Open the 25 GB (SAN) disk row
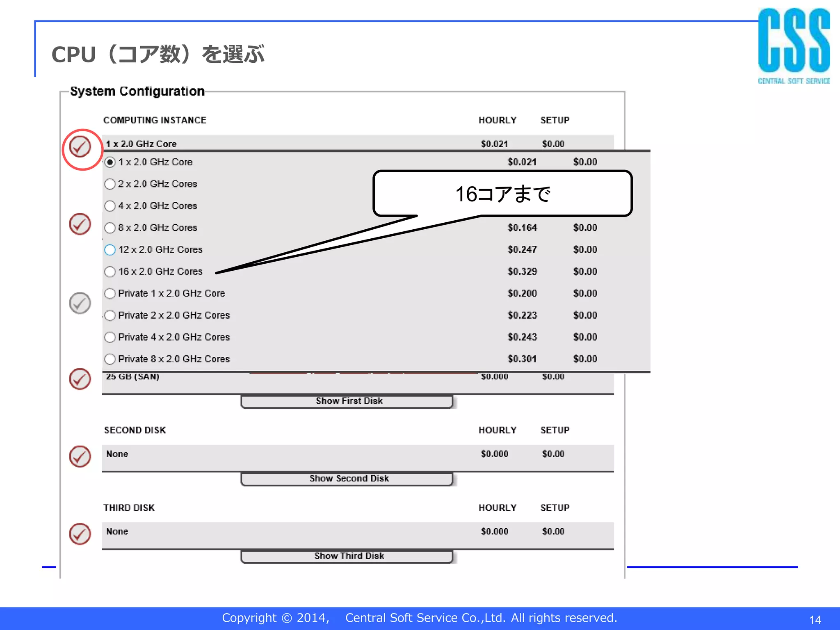840x630 pixels. [x=358, y=383]
